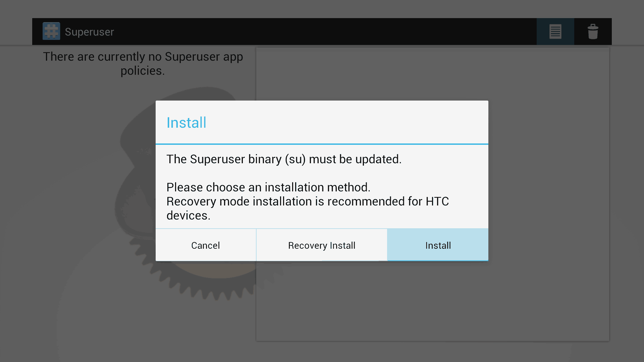Click the word 'policies.' in the left pane

pyautogui.click(x=143, y=71)
